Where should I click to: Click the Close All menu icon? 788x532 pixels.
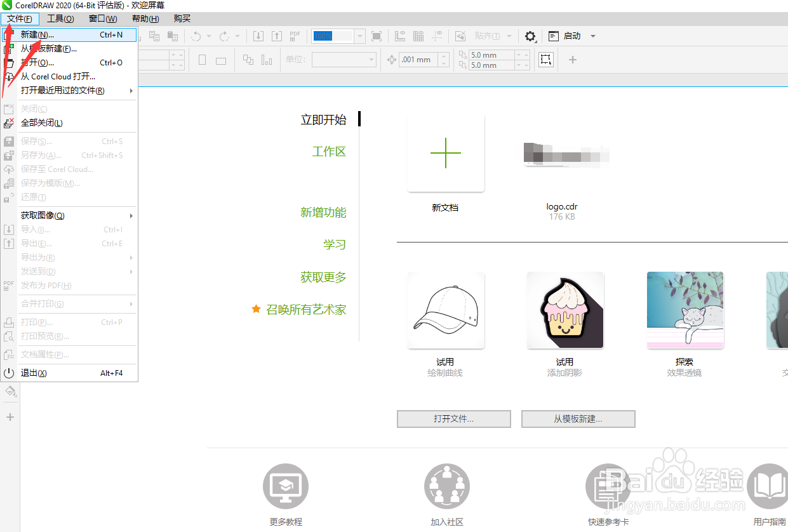(9, 123)
